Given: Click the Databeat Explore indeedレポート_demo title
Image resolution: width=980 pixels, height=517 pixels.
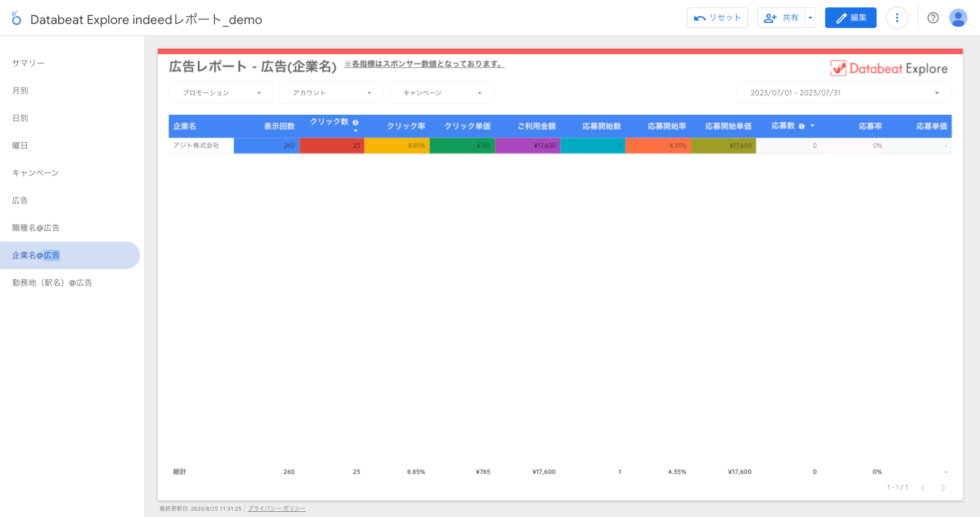Looking at the screenshot, I should coord(146,19).
